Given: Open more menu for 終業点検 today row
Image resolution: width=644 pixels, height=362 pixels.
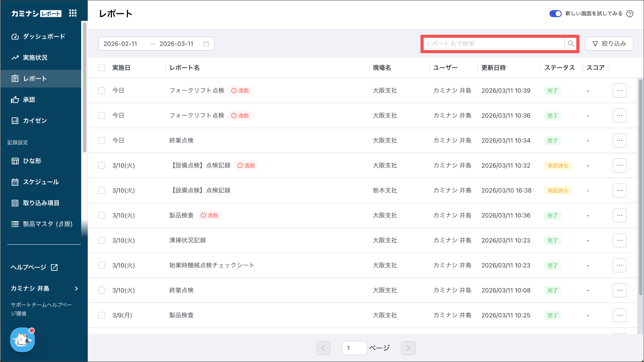Looking at the screenshot, I should (x=619, y=140).
